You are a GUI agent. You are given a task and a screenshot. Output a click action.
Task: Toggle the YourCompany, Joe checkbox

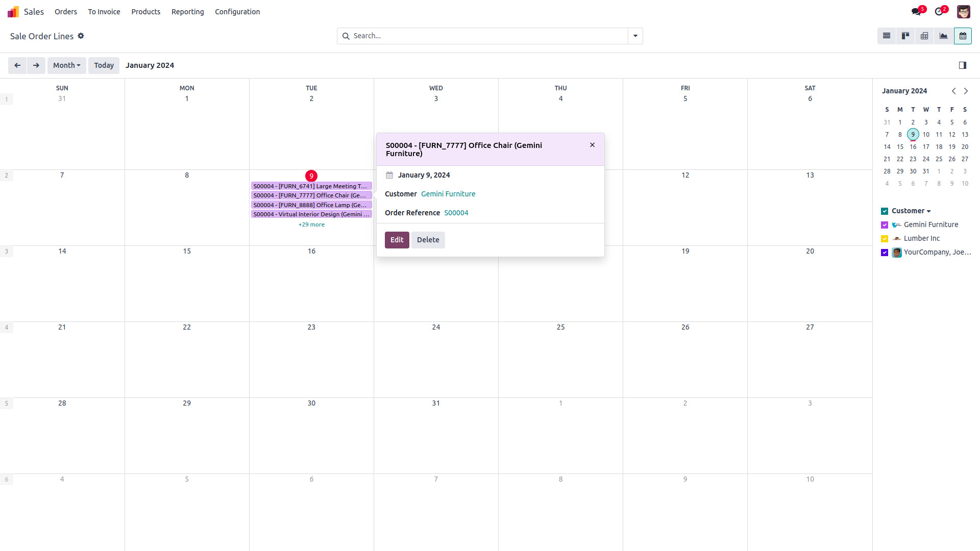tap(885, 253)
